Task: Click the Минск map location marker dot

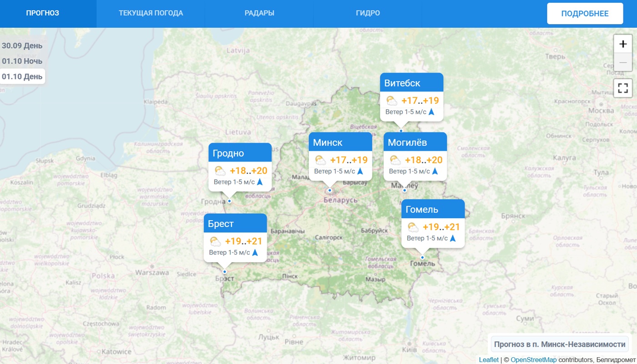Action: [x=330, y=191]
